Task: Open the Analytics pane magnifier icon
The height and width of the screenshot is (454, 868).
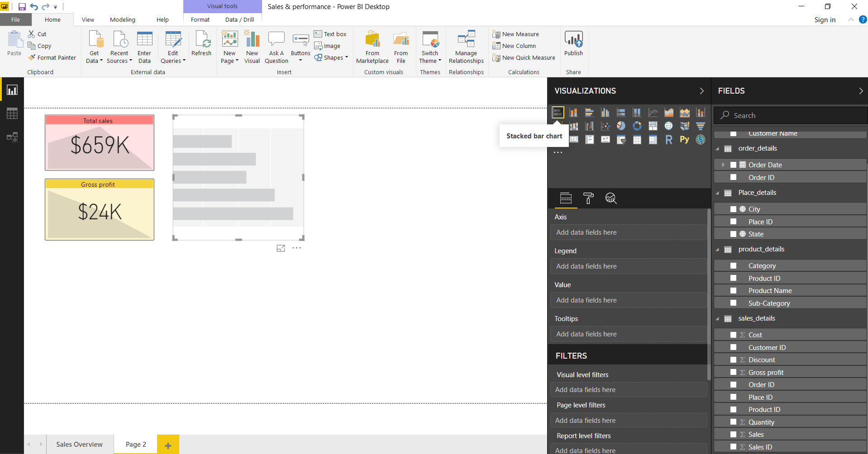Action: pos(611,198)
